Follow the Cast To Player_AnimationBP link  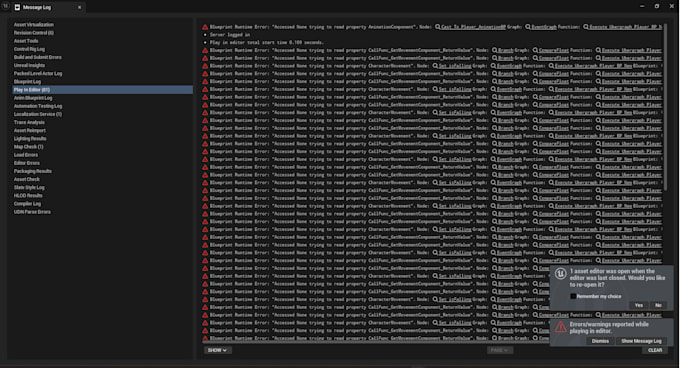pyautogui.click(x=473, y=27)
